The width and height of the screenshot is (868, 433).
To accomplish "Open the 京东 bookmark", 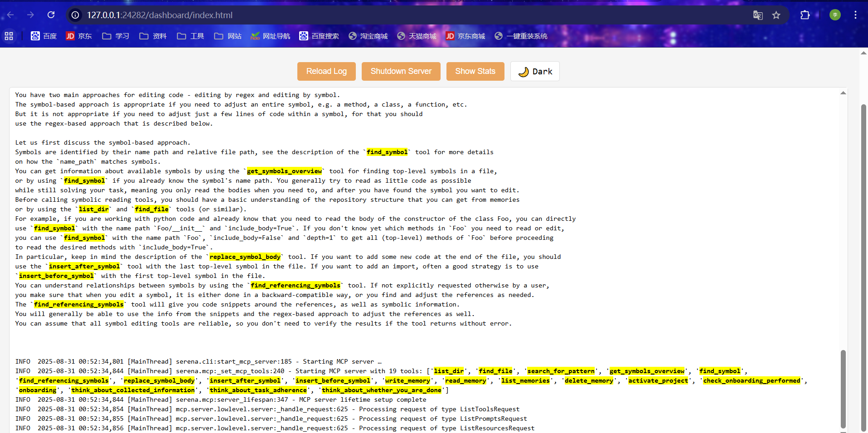I will point(79,36).
